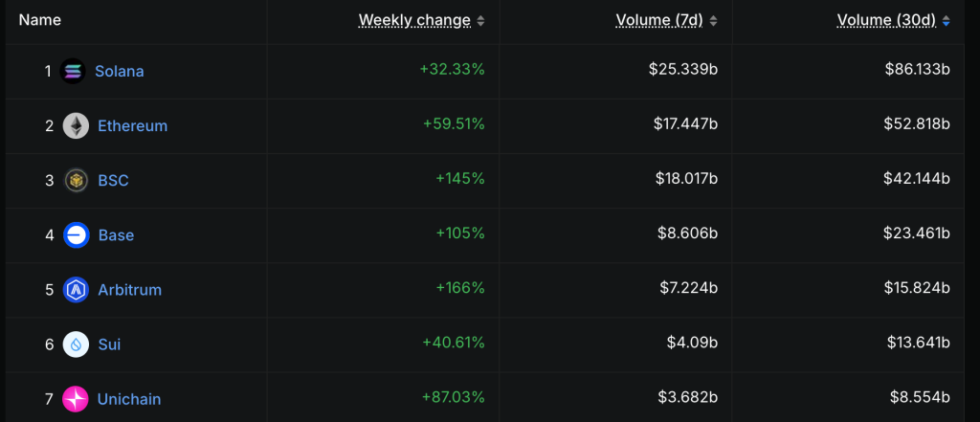Toggle sort arrows next to Weekly change
Screen dimensions: 980x422
point(480,21)
